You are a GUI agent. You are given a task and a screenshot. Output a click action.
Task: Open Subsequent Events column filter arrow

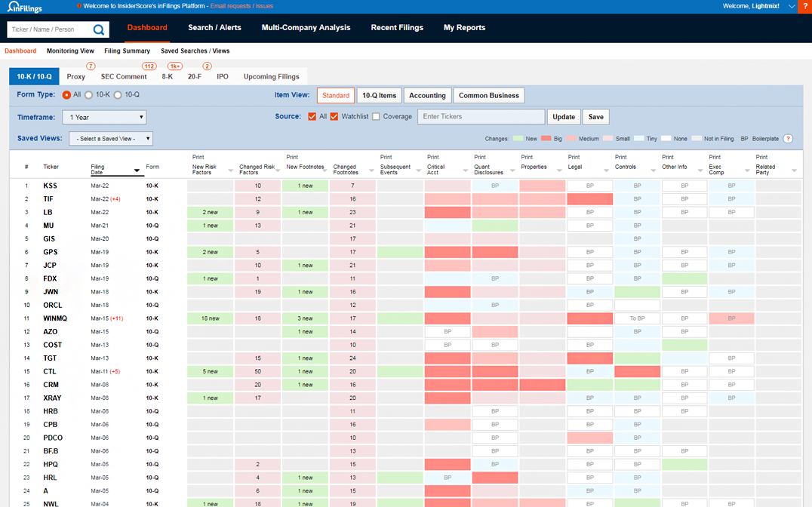[418, 171]
